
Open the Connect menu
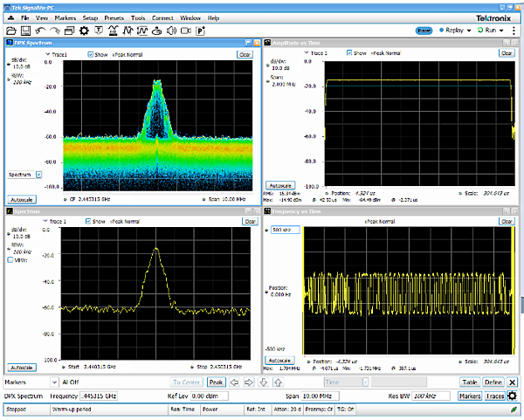tap(162, 17)
